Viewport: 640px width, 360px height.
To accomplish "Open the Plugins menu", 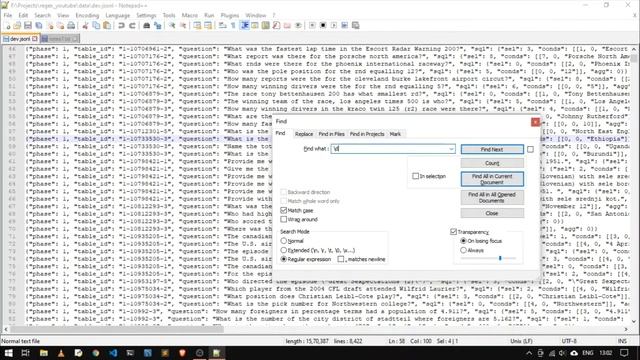I will (230, 16).
